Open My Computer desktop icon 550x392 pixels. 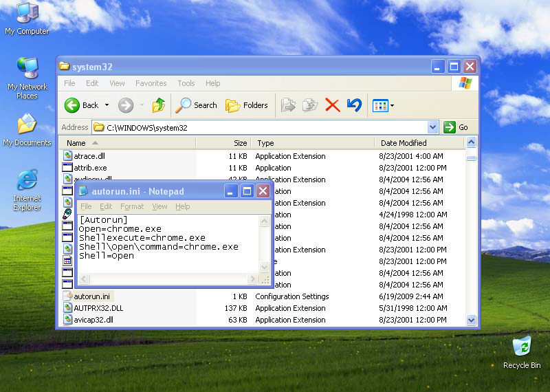[27, 19]
